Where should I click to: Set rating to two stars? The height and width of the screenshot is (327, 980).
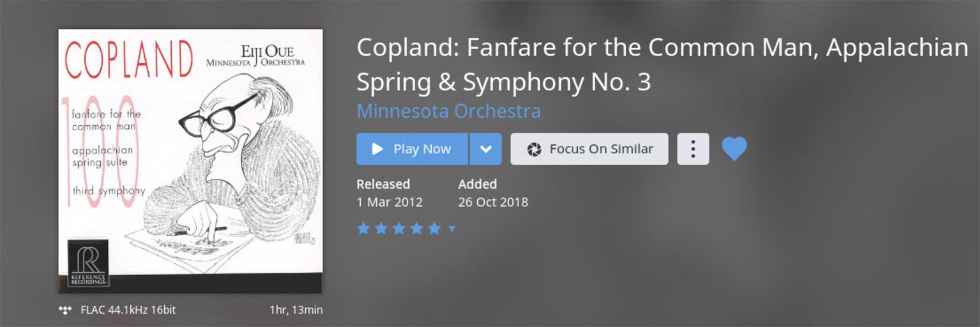pyautogui.click(x=381, y=228)
